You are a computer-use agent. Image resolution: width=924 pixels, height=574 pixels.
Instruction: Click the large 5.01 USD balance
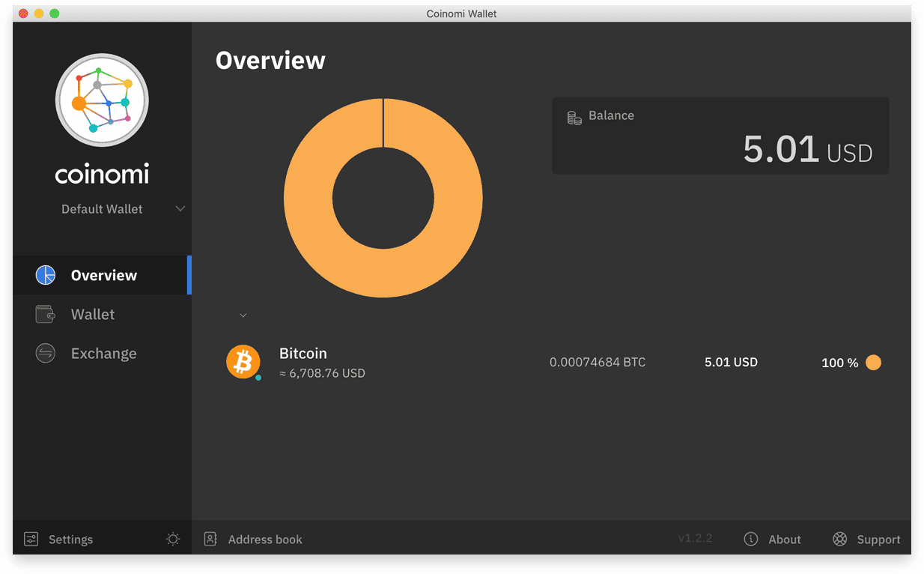coord(808,149)
